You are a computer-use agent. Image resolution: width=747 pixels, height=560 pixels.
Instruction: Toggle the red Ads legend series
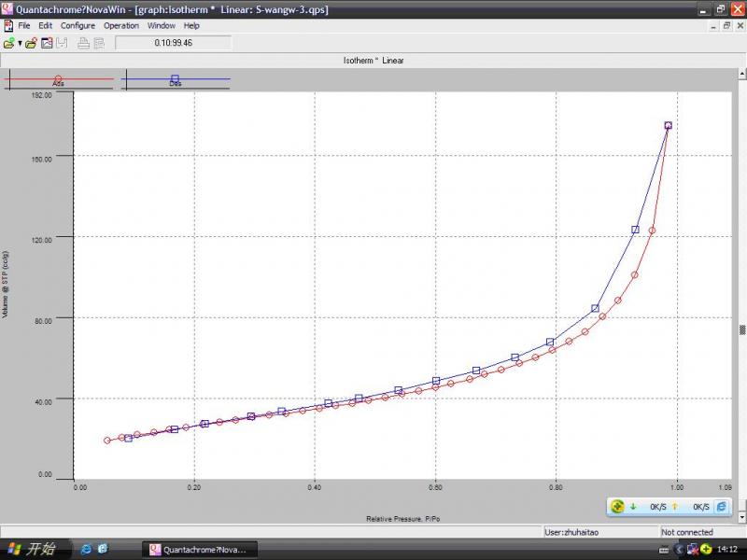58,80
